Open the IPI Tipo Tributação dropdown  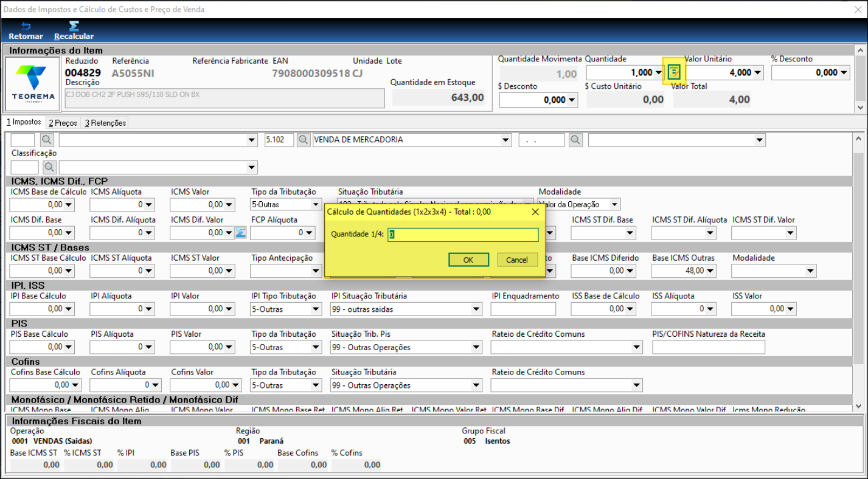[x=316, y=309]
